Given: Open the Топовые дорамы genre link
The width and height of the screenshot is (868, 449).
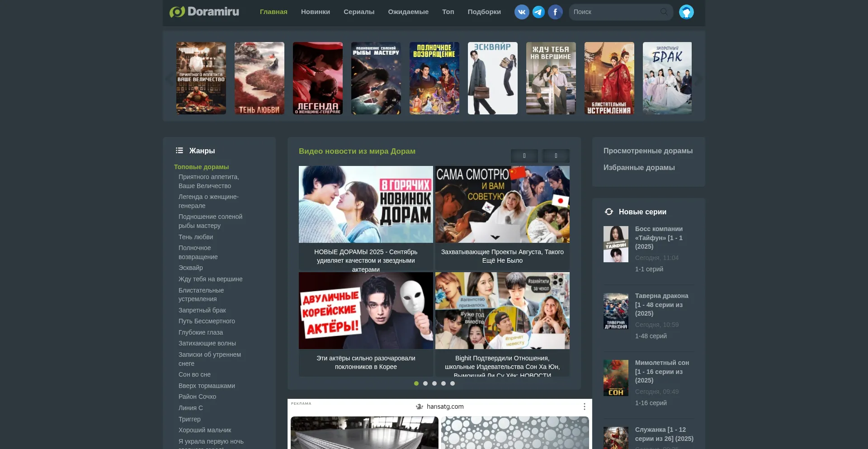Looking at the screenshot, I should (x=201, y=167).
